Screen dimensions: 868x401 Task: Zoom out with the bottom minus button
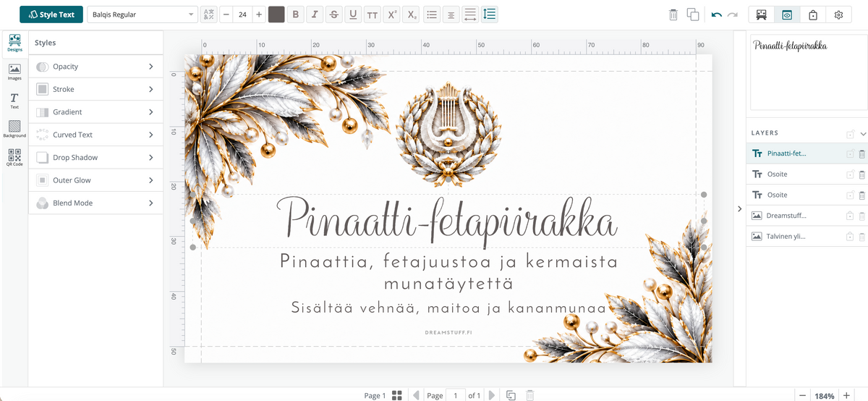click(802, 395)
